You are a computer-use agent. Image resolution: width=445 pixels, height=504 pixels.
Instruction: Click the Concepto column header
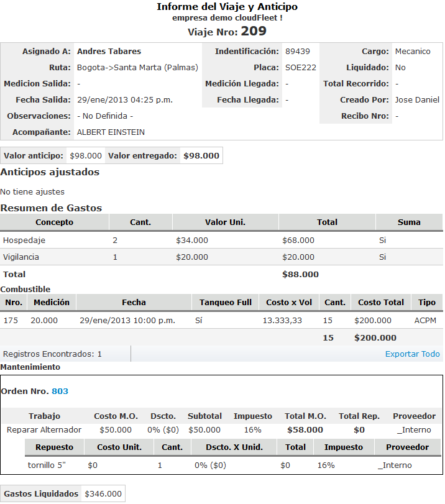coord(54,222)
